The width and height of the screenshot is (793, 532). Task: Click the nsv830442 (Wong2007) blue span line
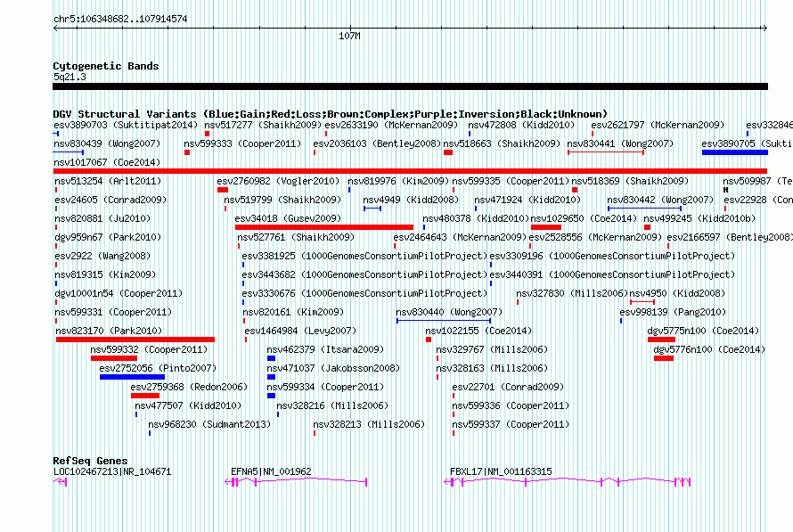point(644,209)
